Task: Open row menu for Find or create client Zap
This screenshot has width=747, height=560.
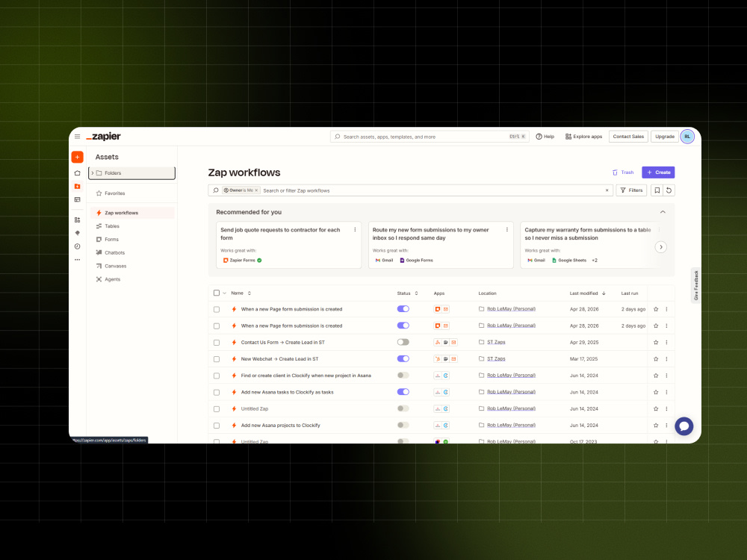Action: tap(666, 376)
